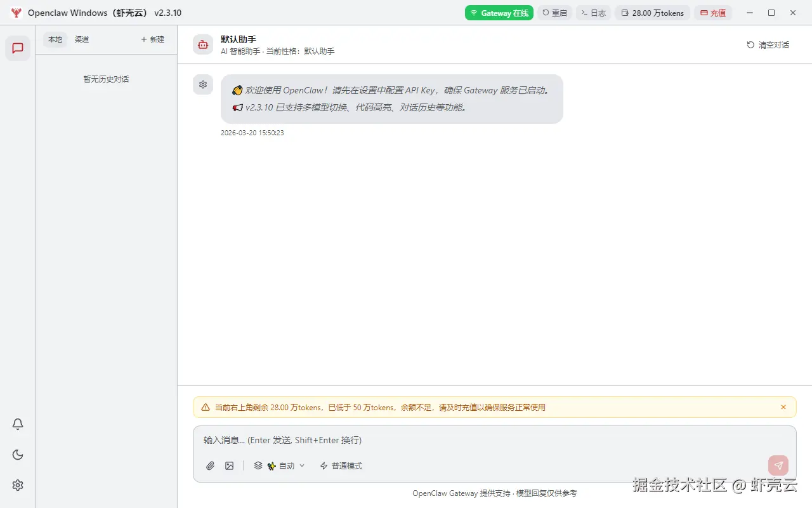Send the message with paper plane button
Viewport: 812px width, 508px height.
coord(778,465)
